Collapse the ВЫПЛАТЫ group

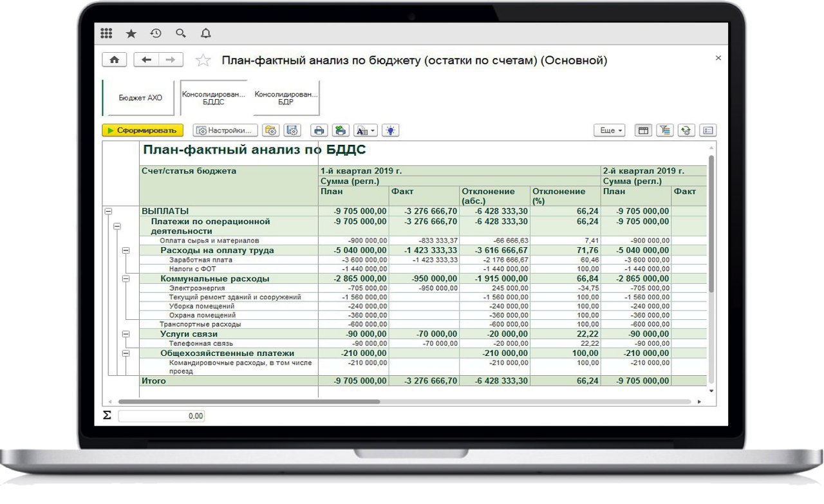coord(108,211)
